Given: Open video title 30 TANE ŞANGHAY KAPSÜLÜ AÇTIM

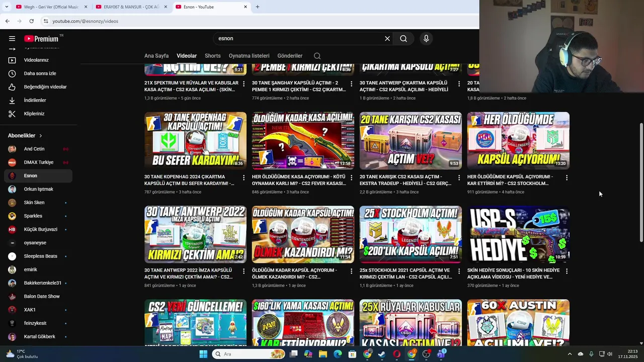Looking at the screenshot, I should click(x=299, y=86).
